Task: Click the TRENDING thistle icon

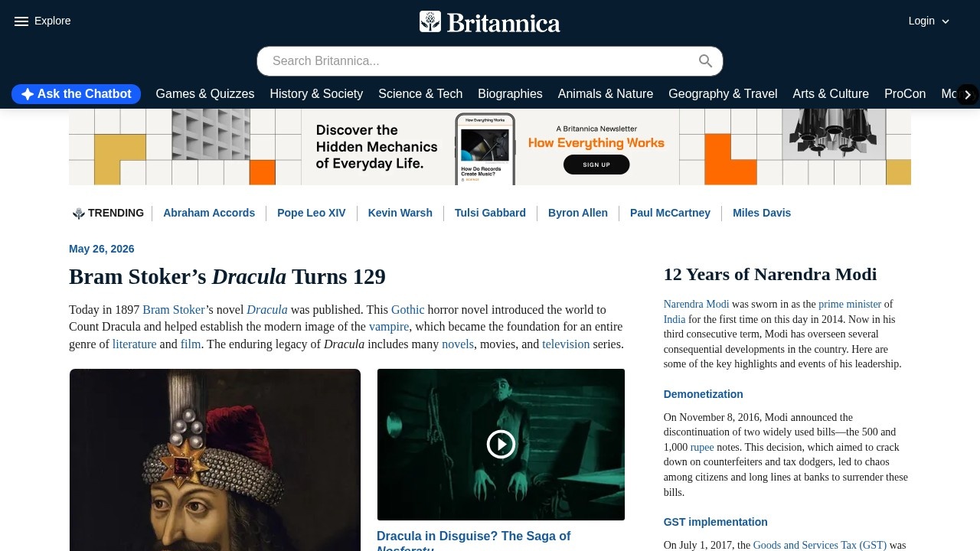Action: [x=78, y=214]
